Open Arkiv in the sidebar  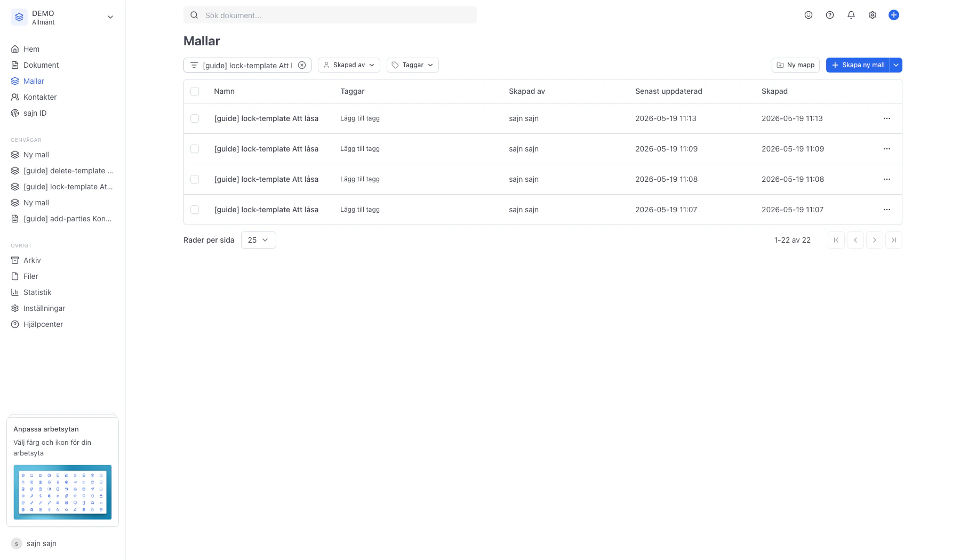pos(32,260)
